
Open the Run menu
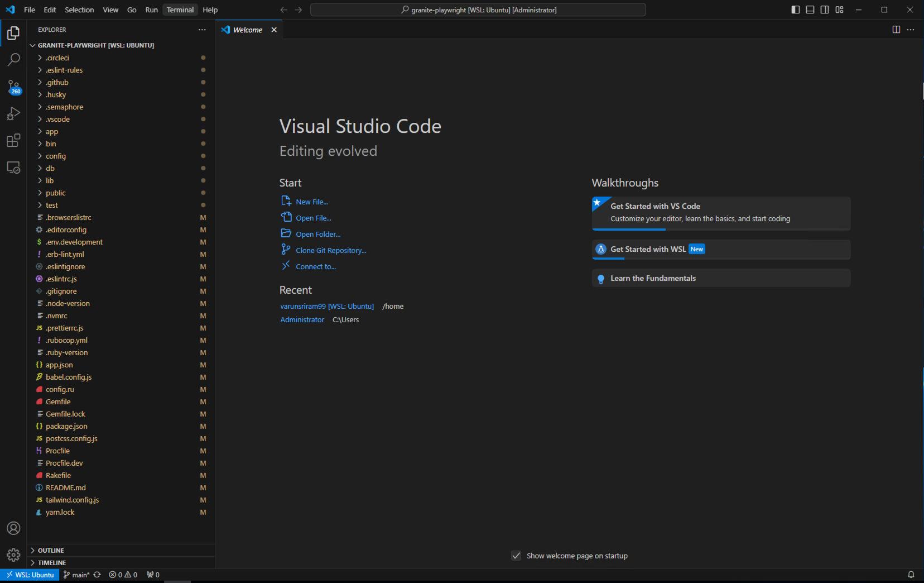click(151, 9)
